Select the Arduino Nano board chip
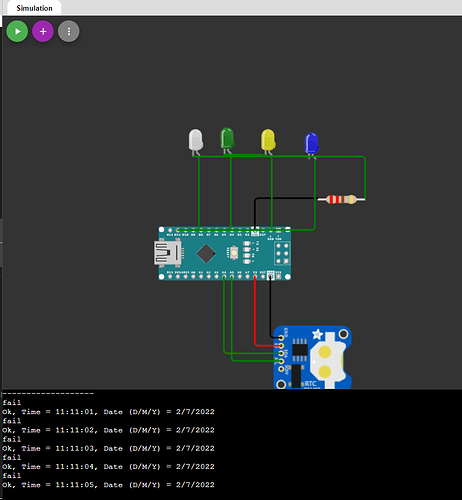 pyautogui.click(x=206, y=253)
